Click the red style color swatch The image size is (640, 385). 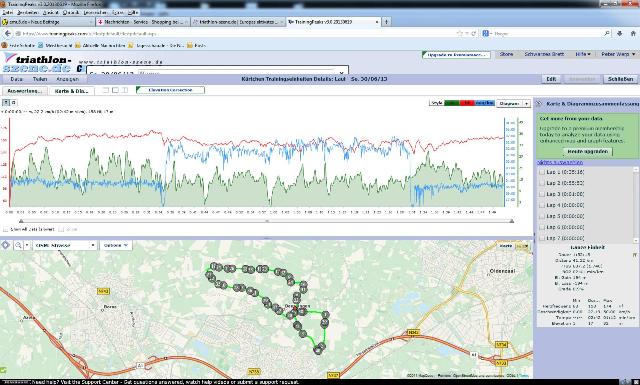467,103
